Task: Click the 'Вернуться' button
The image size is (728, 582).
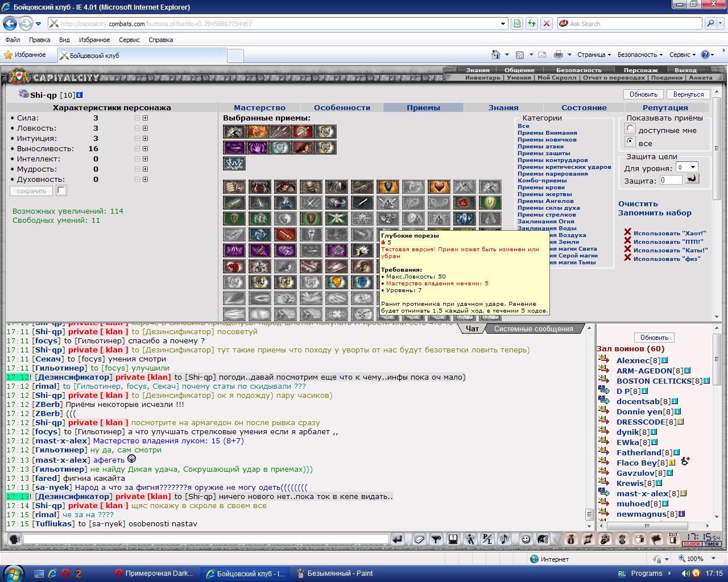Action: pos(688,94)
